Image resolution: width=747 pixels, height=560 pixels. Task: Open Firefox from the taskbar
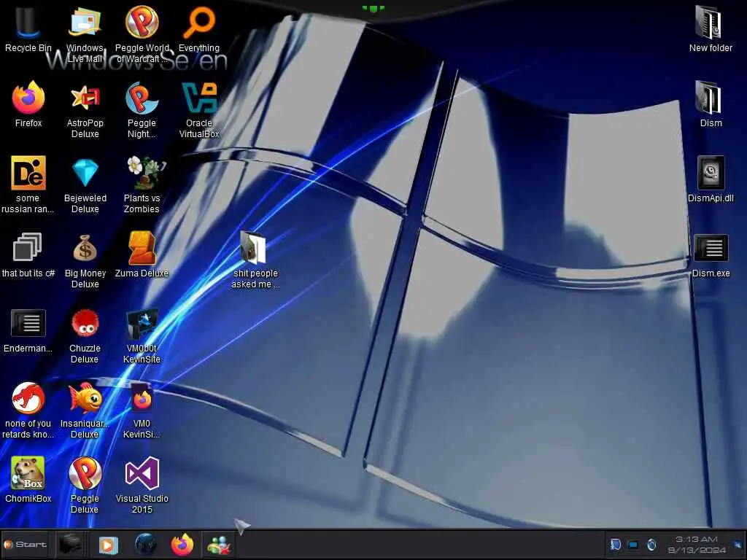point(182,544)
